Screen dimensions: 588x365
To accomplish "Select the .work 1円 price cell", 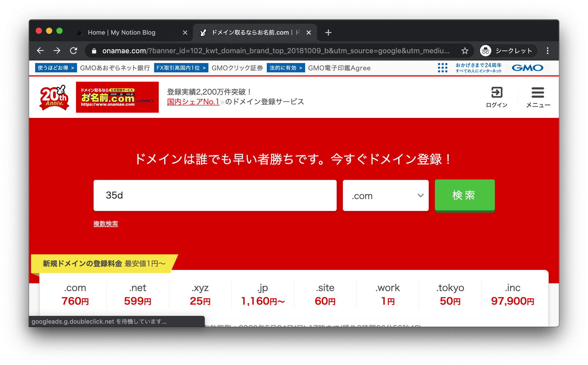I will [x=388, y=294].
